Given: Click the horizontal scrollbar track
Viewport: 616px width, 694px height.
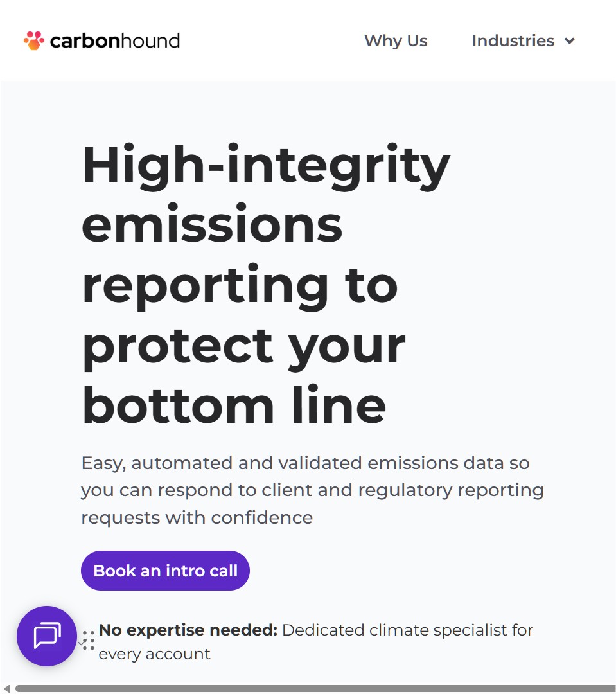Looking at the screenshot, I should [x=315, y=688].
